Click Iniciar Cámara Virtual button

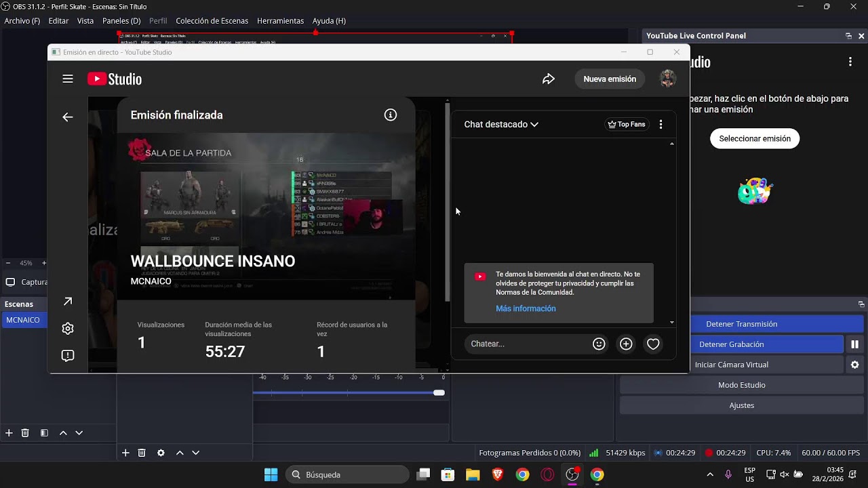(732, 365)
